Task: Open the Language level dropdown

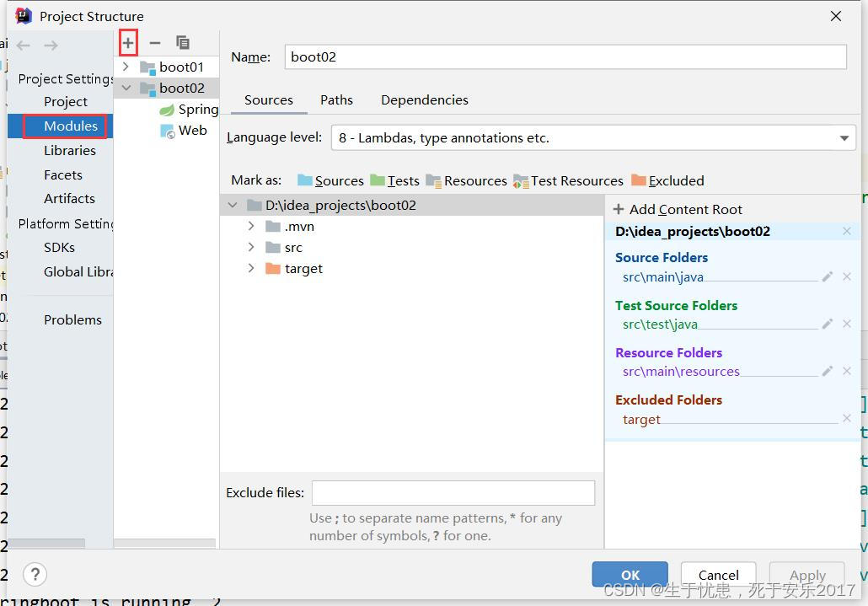Action: pyautogui.click(x=844, y=137)
